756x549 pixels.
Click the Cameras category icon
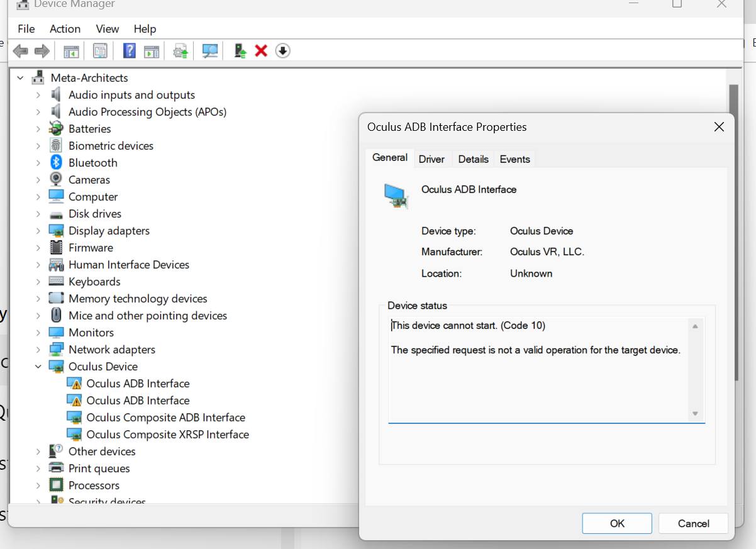click(x=57, y=179)
